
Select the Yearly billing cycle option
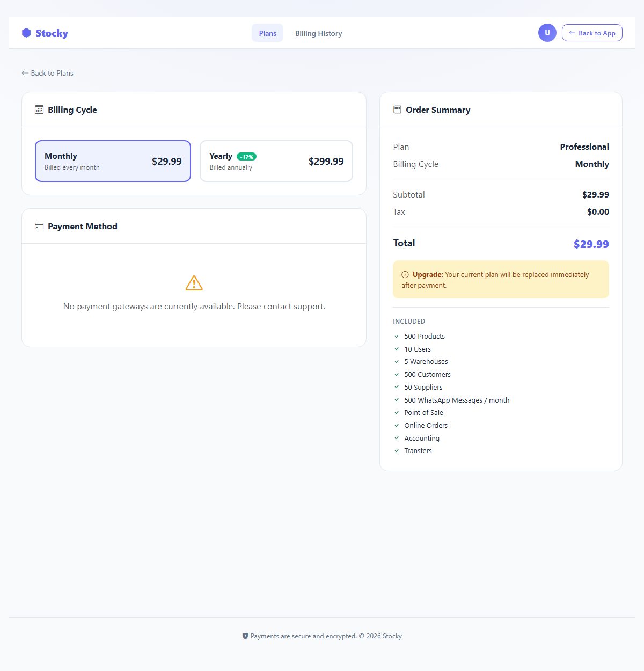click(276, 161)
